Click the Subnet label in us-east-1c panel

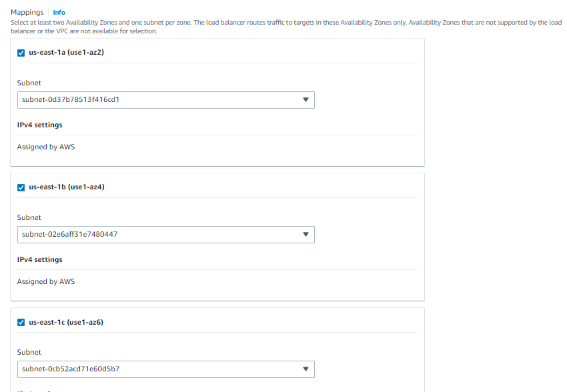(29, 352)
